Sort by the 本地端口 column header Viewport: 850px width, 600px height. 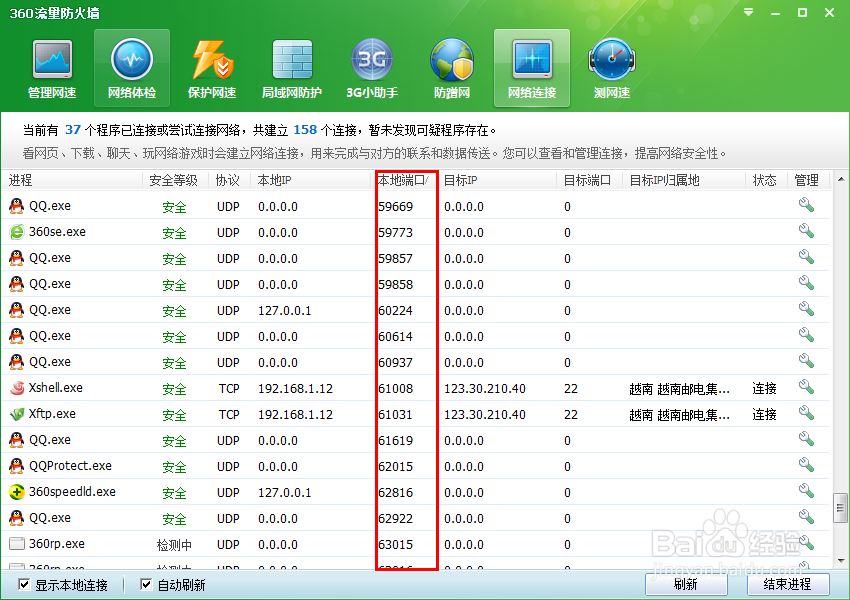[x=404, y=180]
